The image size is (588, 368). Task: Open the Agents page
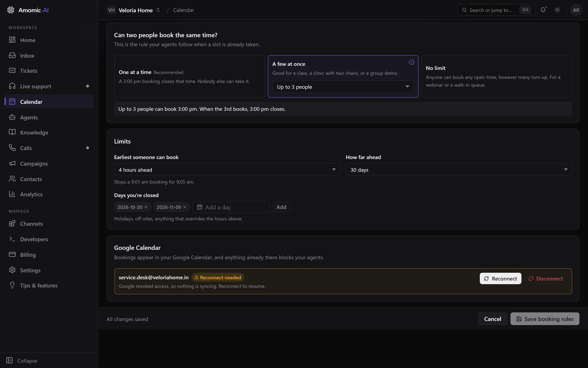49,117
